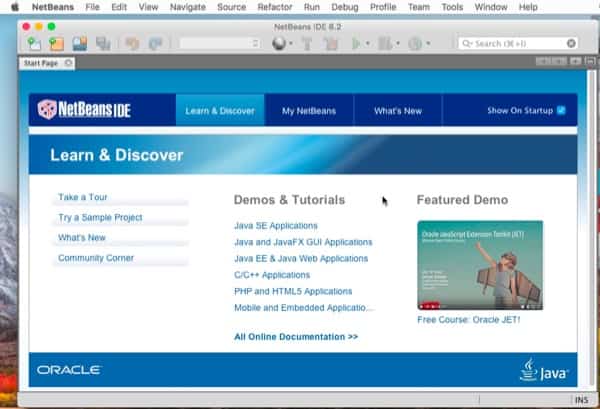Click All Online Documentation link
This screenshot has height=409, width=600.
tap(296, 337)
